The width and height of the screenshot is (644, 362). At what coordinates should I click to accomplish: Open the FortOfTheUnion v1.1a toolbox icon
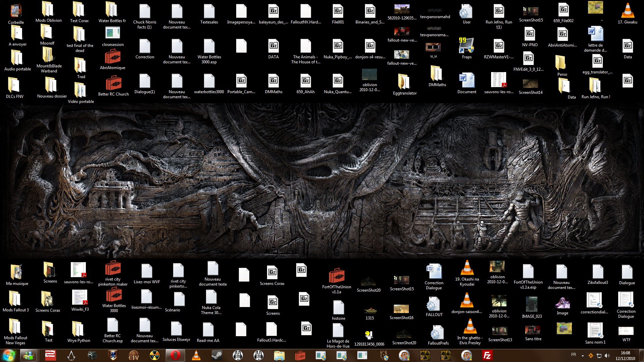click(x=336, y=281)
